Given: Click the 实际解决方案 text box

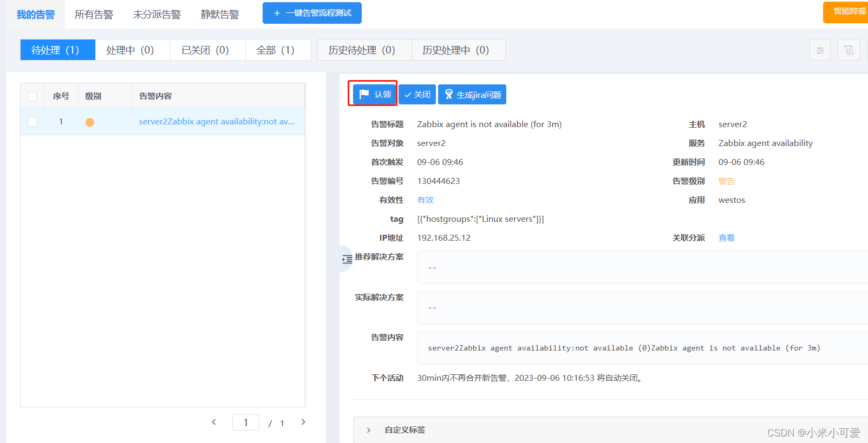Looking at the screenshot, I should click(642, 308).
